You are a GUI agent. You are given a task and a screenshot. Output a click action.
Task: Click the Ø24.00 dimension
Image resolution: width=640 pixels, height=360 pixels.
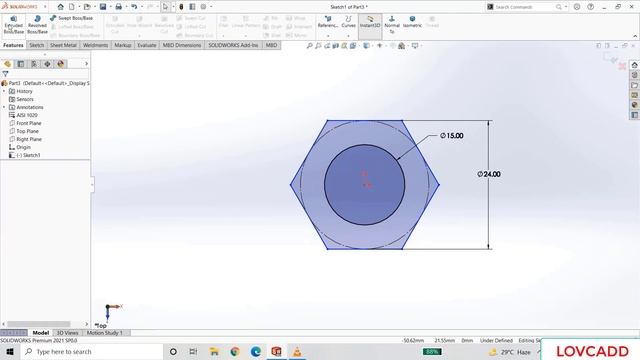[x=489, y=174]
